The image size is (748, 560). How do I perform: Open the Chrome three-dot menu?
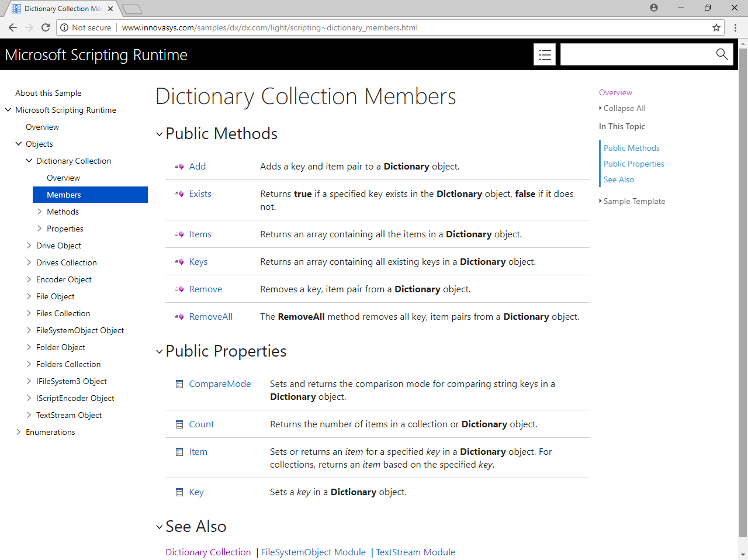click(x=736, y=27)
